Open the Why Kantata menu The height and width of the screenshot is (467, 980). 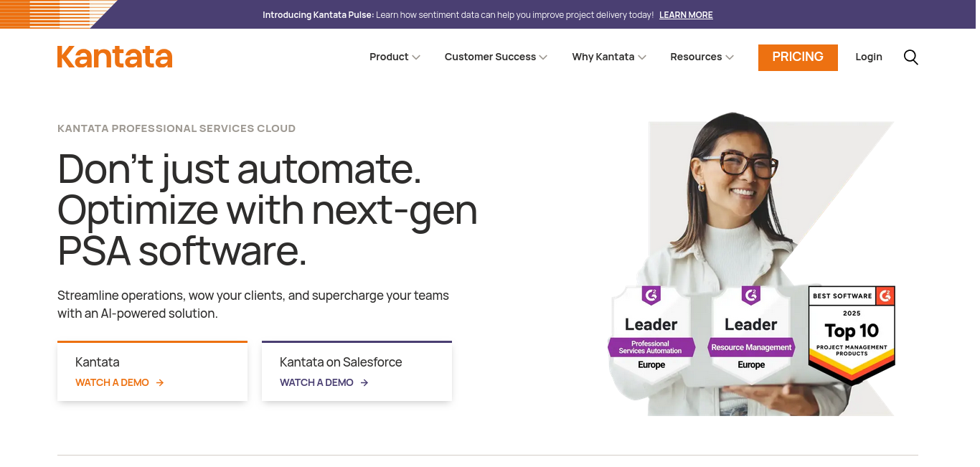[603, 57]
